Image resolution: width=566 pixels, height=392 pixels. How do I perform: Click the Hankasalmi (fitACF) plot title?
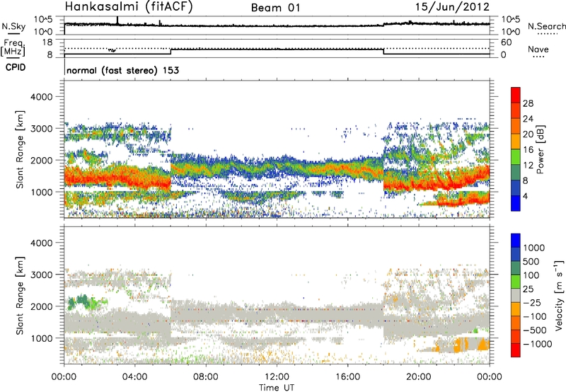click(129, 7)
